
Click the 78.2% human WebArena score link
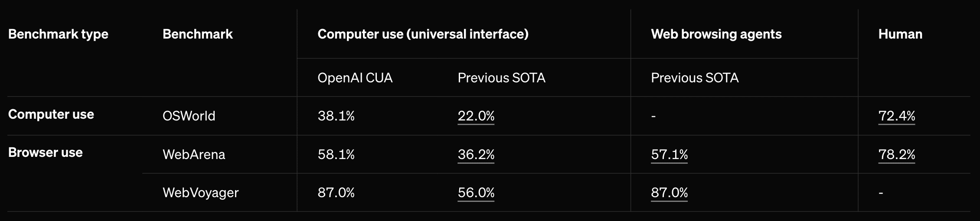pyautogui.click(x=896, y=155)
